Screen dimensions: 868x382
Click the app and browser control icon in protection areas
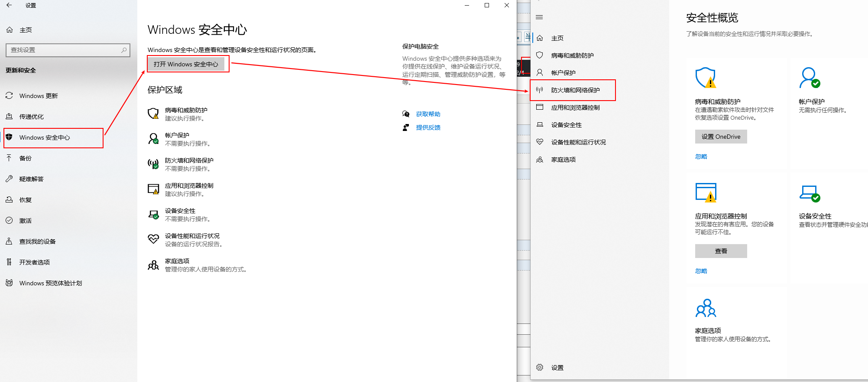click(x=153, y=189)
